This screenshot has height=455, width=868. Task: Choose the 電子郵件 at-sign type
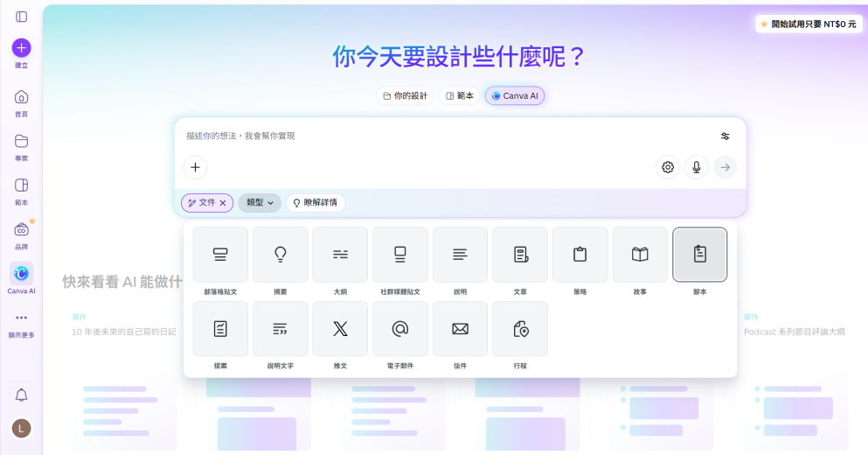click(400, 329)
